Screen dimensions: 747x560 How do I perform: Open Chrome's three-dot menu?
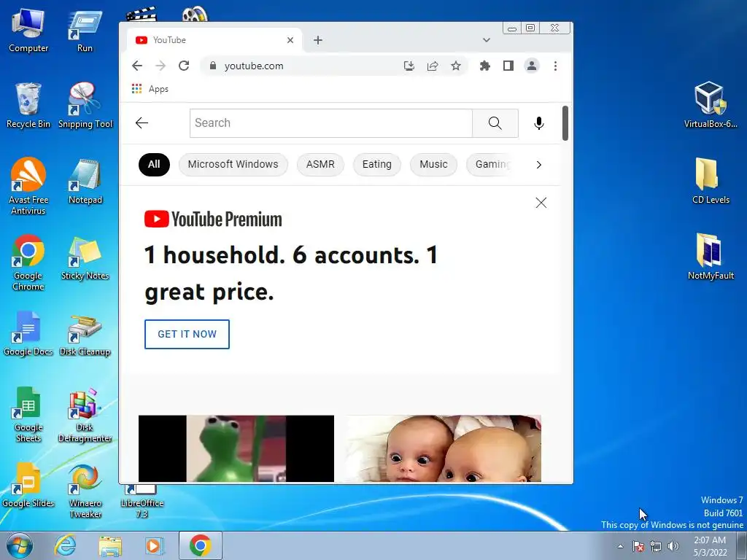click(x=555, y=66)
